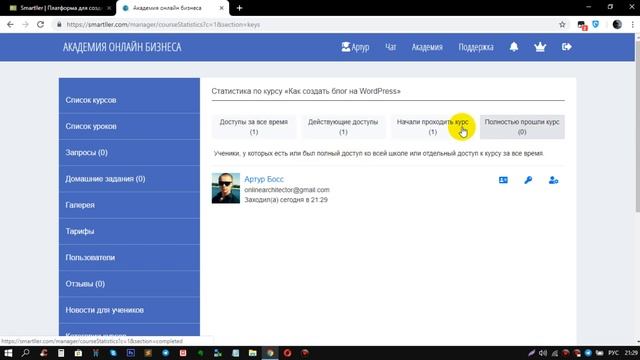Click the onlinearchitector@gmail.com email text
The height and width of the screenshot is (360, 640).
(287, 190)
